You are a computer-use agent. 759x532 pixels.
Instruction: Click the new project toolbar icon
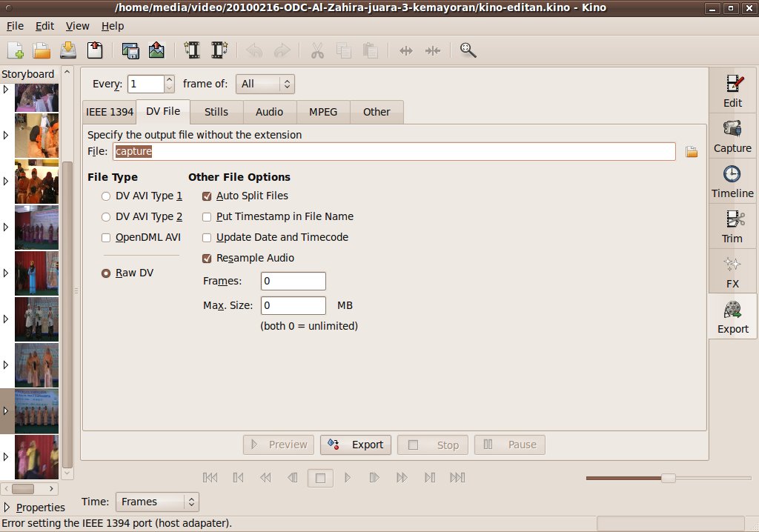coord(16,50)
